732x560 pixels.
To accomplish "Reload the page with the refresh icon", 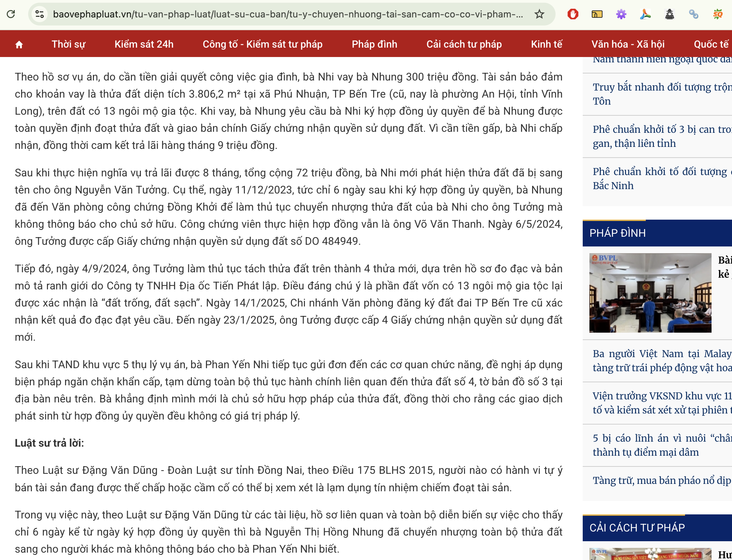I will (x=11, y=14).
